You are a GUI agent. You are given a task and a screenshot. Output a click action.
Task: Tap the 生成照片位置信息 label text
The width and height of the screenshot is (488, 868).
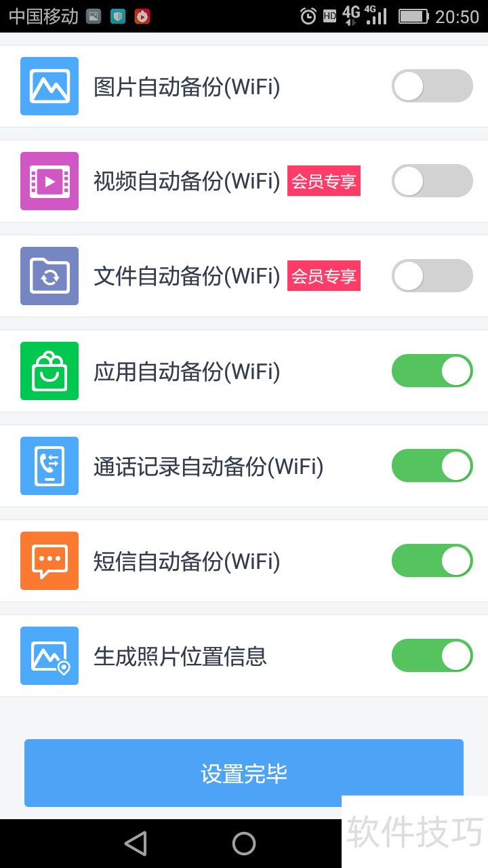(180, 656)
